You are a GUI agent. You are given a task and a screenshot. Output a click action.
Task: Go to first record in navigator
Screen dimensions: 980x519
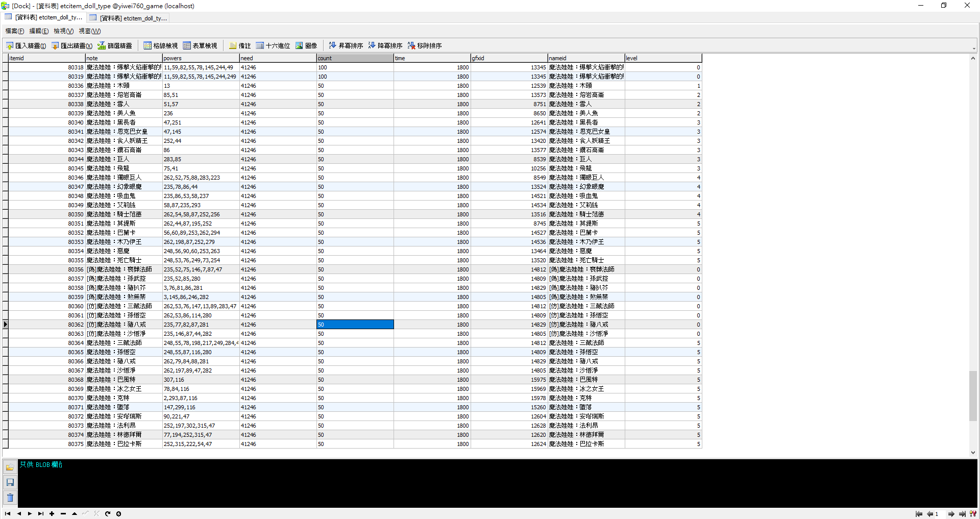coord(8,514)
